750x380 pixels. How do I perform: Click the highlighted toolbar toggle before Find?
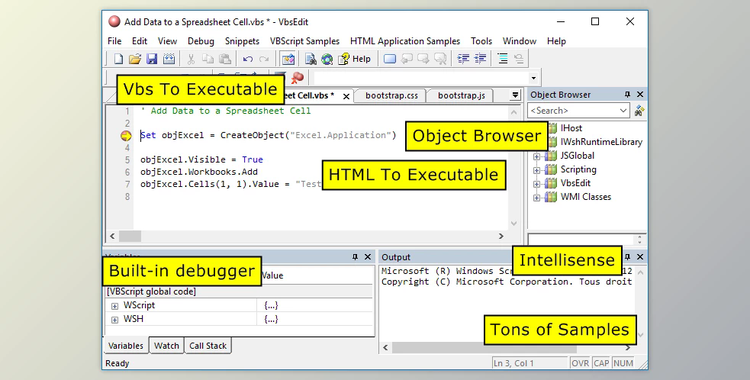[288, 59]
